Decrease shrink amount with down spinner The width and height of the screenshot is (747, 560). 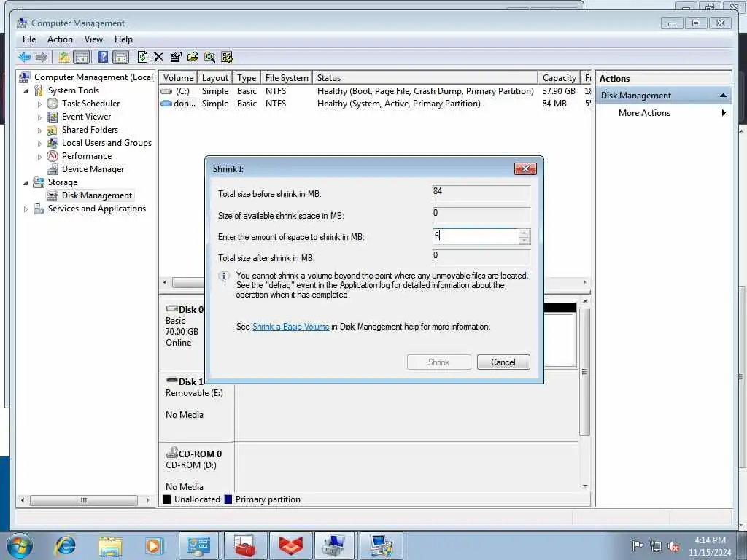(x=524, y=241)
